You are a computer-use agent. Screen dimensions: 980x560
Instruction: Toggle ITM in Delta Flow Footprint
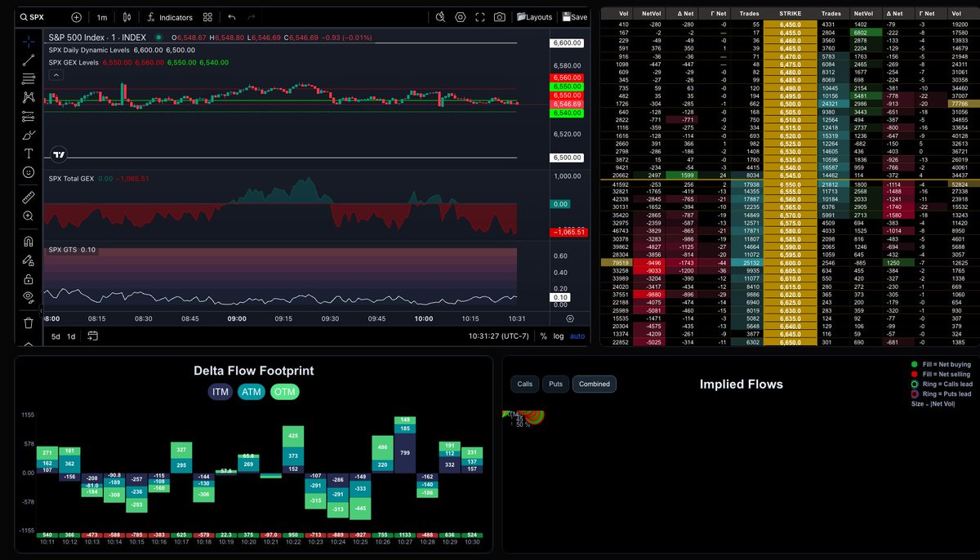tap(220, 392)
